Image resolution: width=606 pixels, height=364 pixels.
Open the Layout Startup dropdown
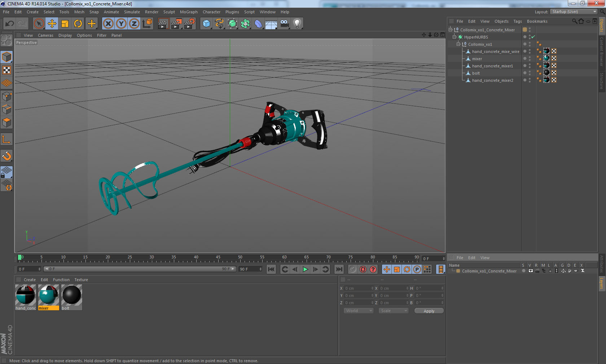click(574, 12)
